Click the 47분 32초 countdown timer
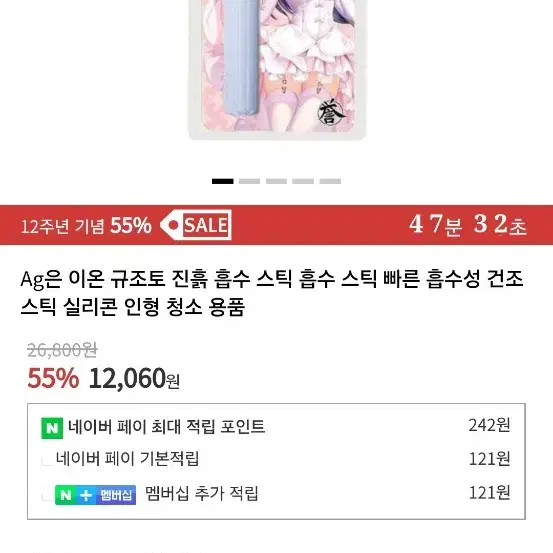The image size is (553, 553). (x=468, y=225)
